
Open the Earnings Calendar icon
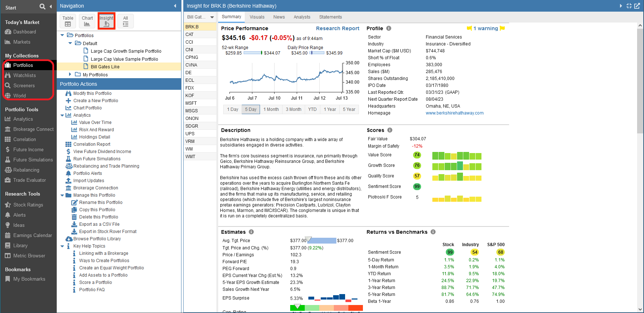pos(8,235)
